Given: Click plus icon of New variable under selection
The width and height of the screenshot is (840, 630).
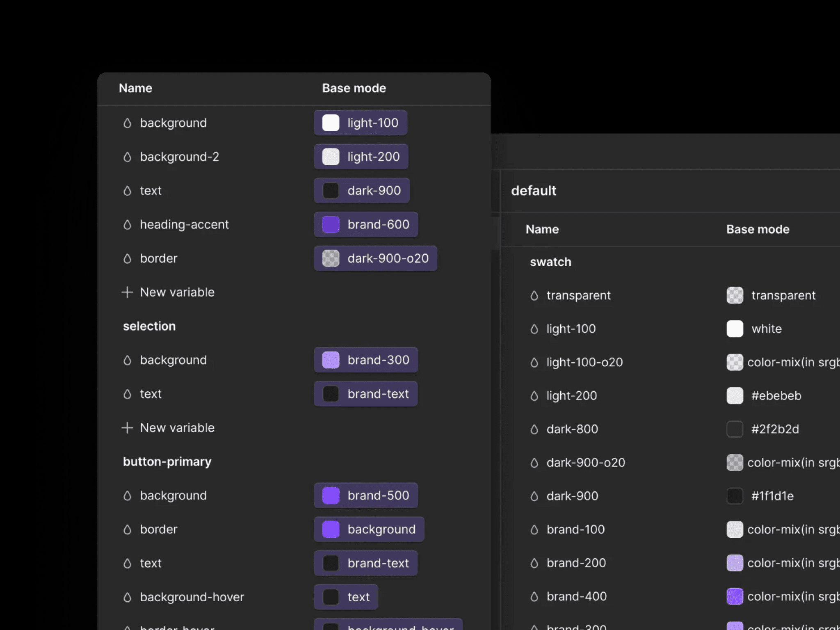Looking at the screenshot, I should click(127, 428).
